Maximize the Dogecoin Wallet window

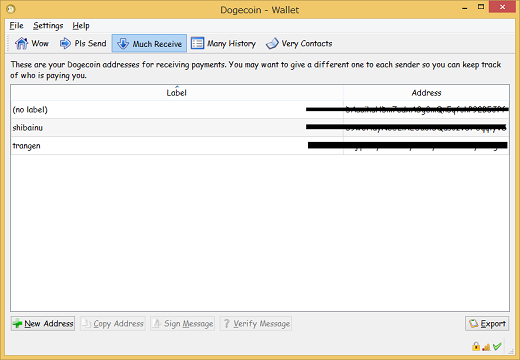click(481, 7)
